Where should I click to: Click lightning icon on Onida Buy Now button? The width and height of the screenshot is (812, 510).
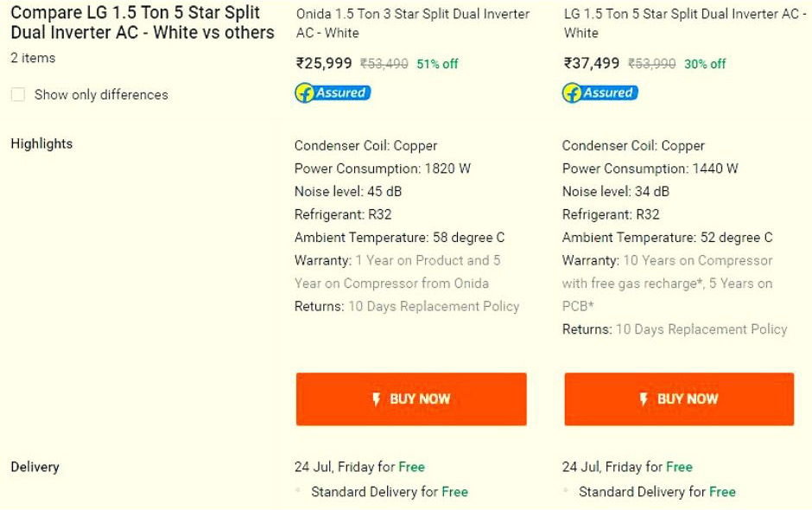(x=377, y=399)
